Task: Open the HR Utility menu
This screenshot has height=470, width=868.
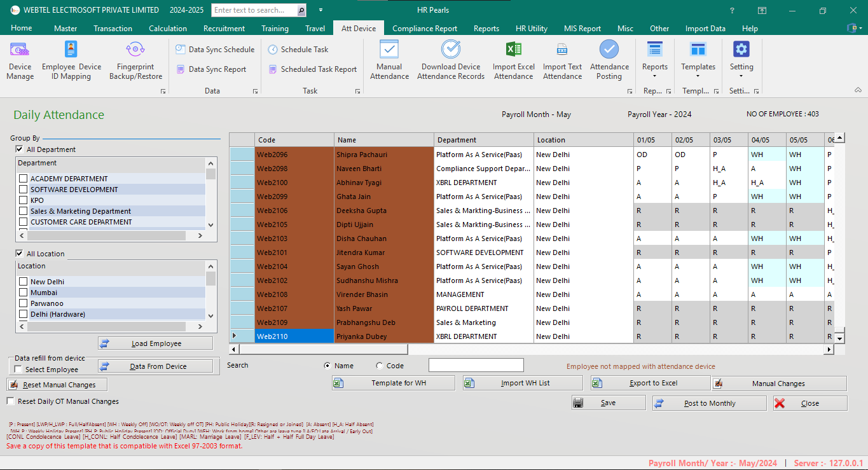Action: coord(532,28)
